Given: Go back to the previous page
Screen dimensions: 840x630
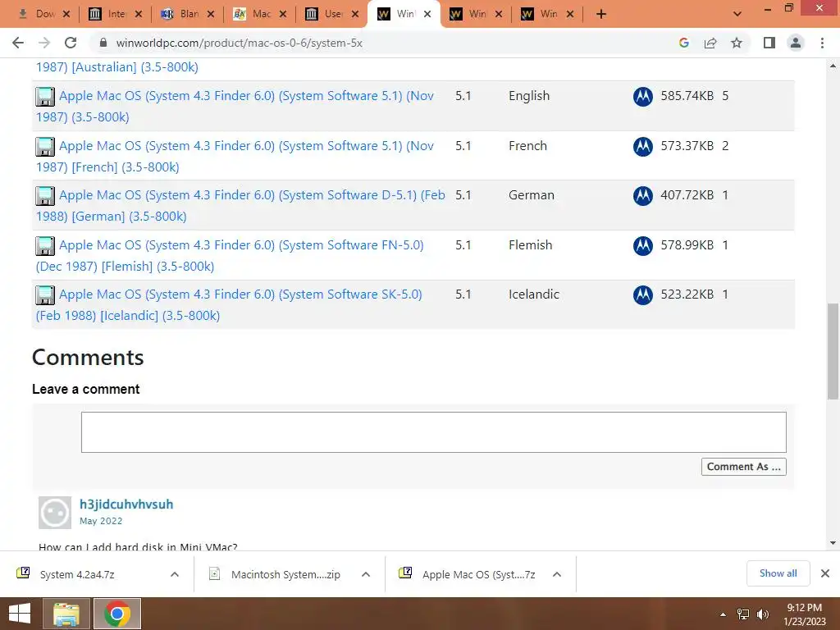Looking at the screenshot, I should [x=18, y=43].
